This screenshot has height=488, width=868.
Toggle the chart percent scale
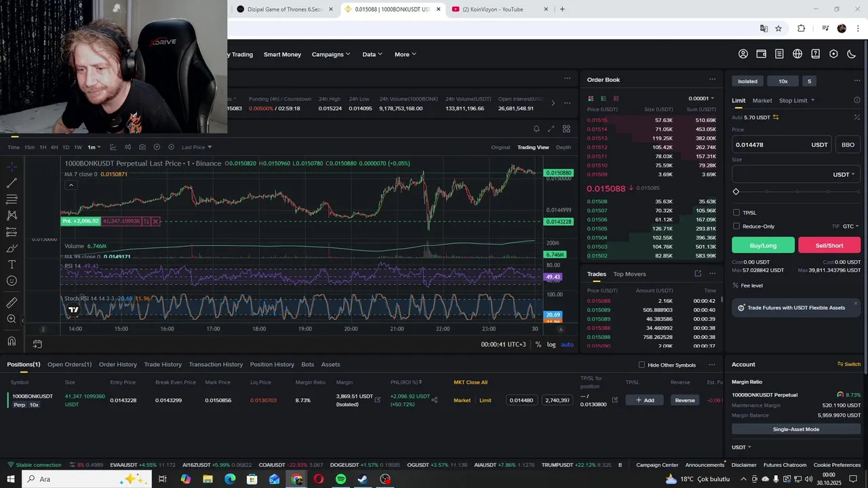click(x=538, y=344)
